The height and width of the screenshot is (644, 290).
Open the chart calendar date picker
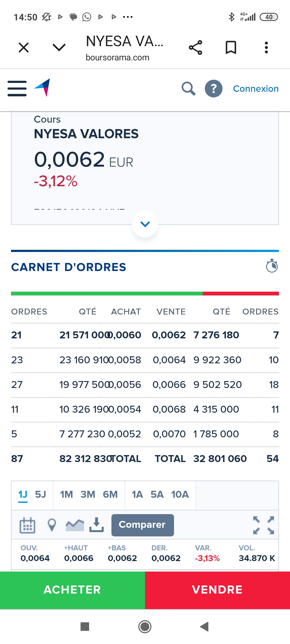click(27, 525)
